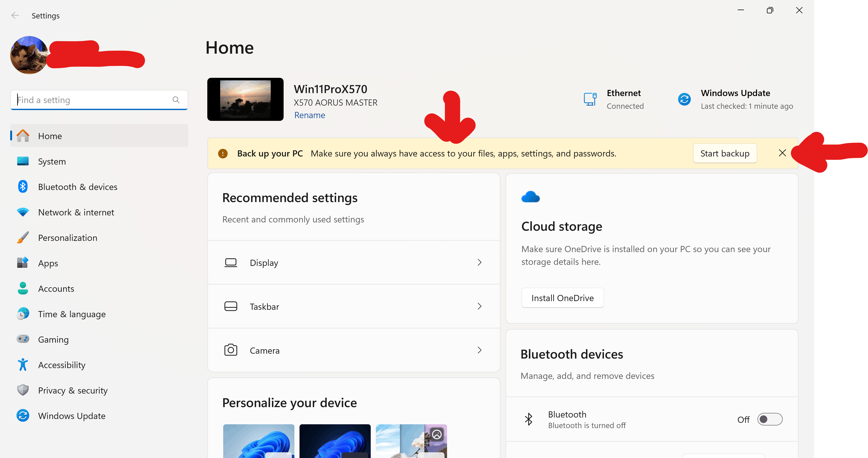
Task: Click the Personalization paintbrush icon
Action: (23, 238)
